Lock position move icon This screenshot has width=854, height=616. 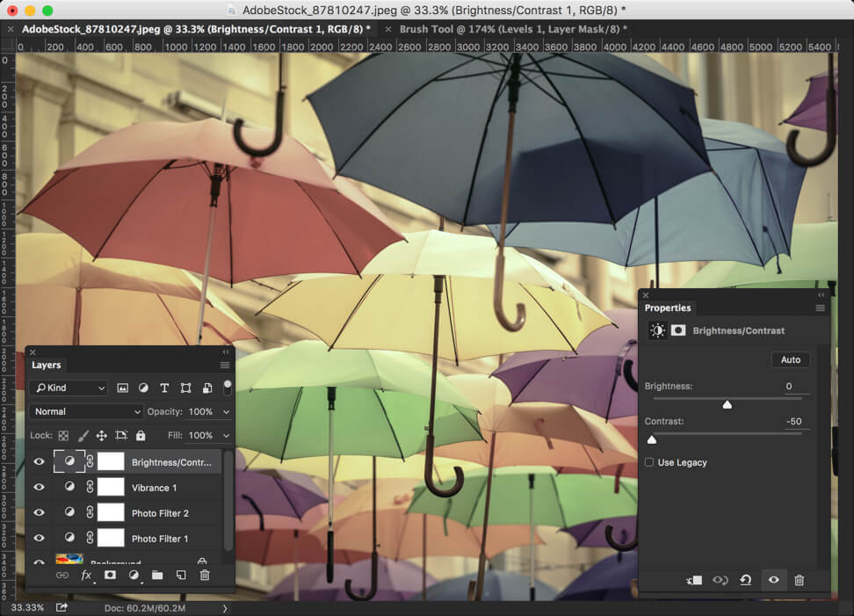(101, 436)
